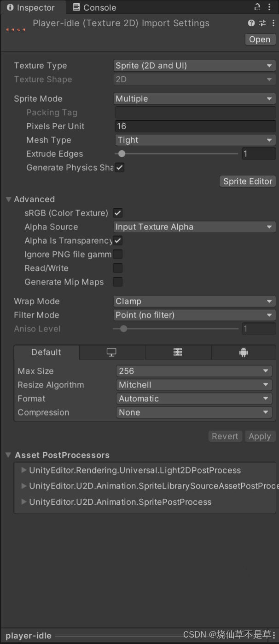Click the Player-idle sprite thumbnail
279x644 pixels.
[x=16, y=29]
